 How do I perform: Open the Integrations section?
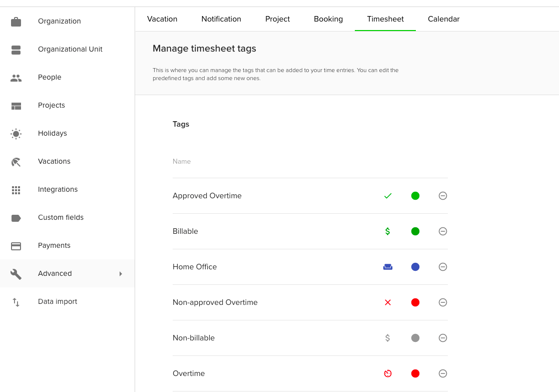pos(58,189)
